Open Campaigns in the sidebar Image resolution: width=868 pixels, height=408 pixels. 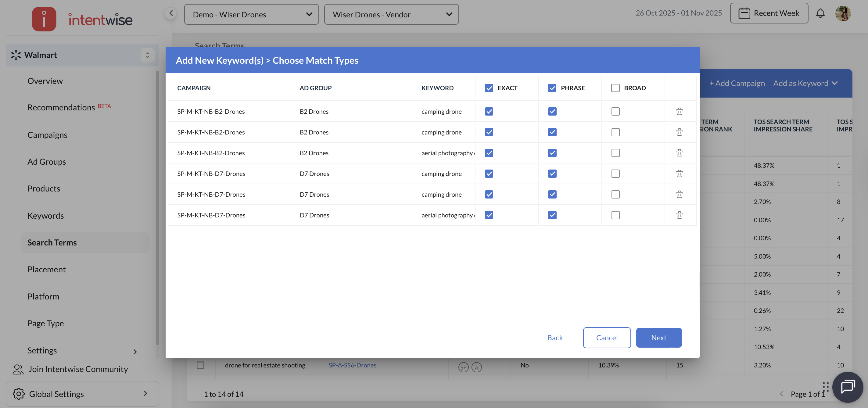tap(47, 135)
